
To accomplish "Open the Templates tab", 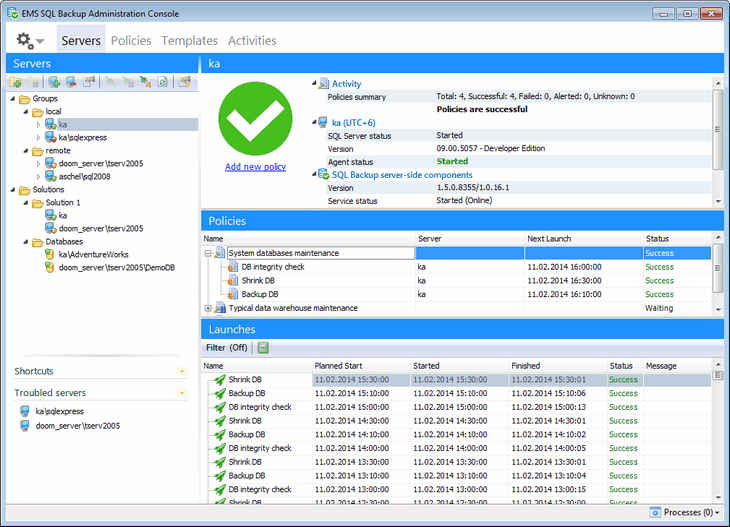I will point(189,41).
